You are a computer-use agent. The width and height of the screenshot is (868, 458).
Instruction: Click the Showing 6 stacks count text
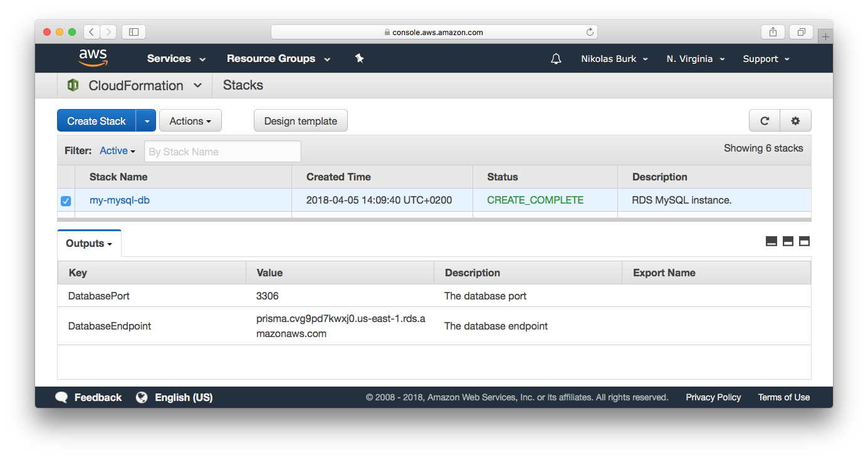pos(763,148)
